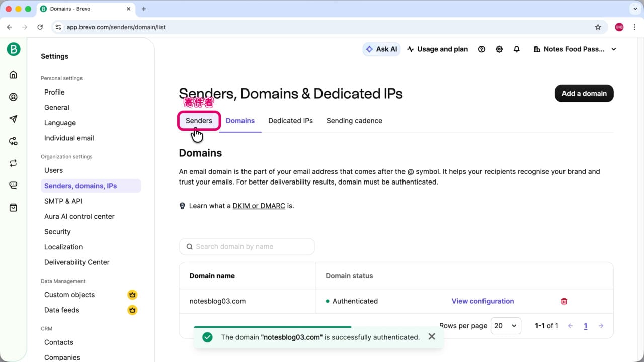Go back with the browser back arrow
The height and width of the screenshot is (362, 644).
coord(10,27)
